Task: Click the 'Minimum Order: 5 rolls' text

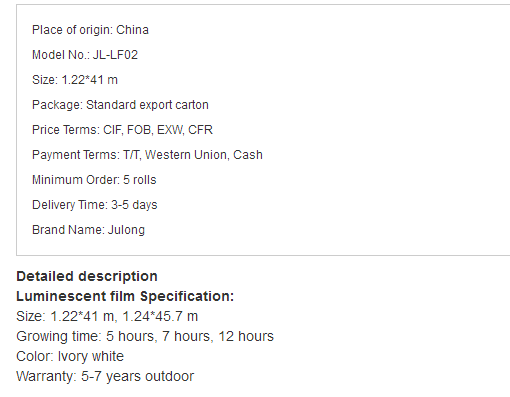Action: pyautogui.click(x=94, y=180)
